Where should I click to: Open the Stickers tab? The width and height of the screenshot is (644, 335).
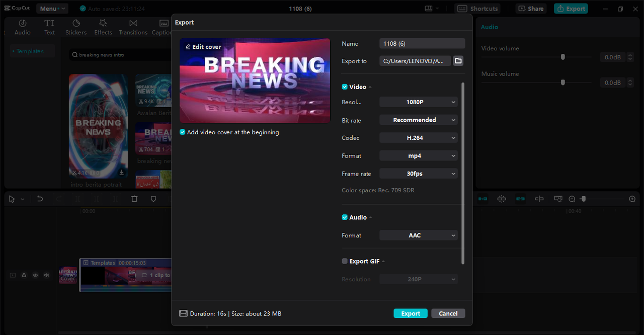(x=76, y=27)
